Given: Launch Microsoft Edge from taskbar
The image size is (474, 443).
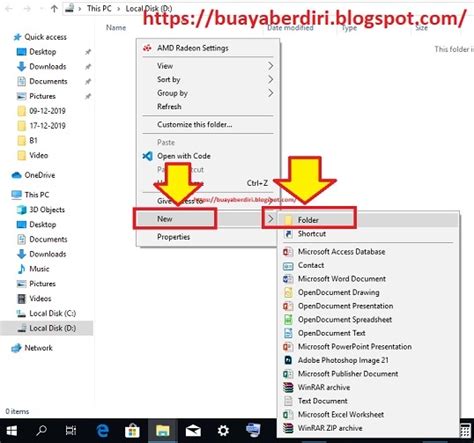Looking at the screenshot, I should 102,431.
